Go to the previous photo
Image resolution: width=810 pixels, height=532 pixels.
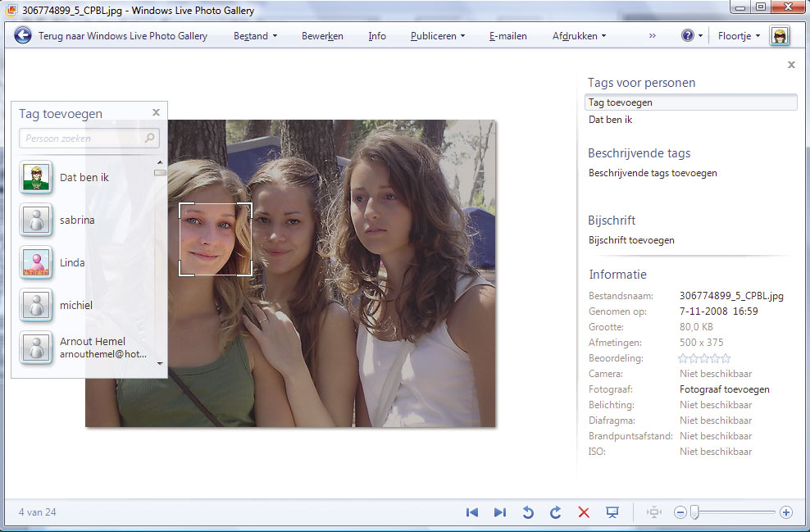pos(472,512)
